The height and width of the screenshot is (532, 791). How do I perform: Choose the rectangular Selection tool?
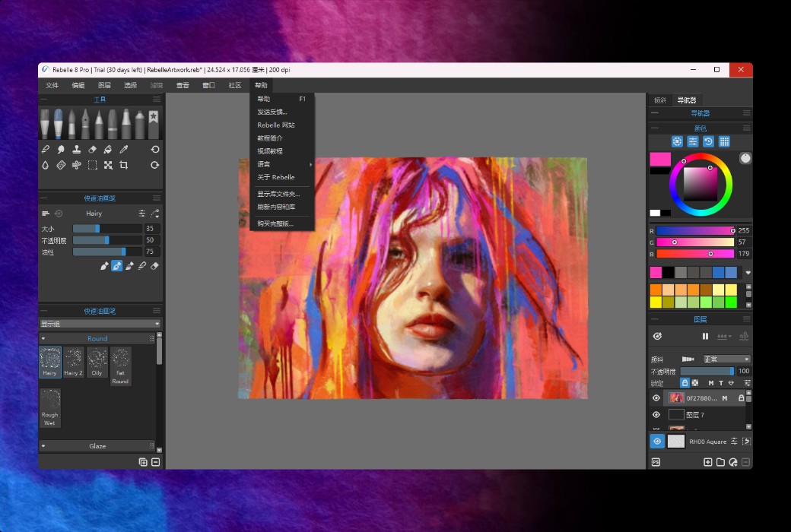pos(92,165)
